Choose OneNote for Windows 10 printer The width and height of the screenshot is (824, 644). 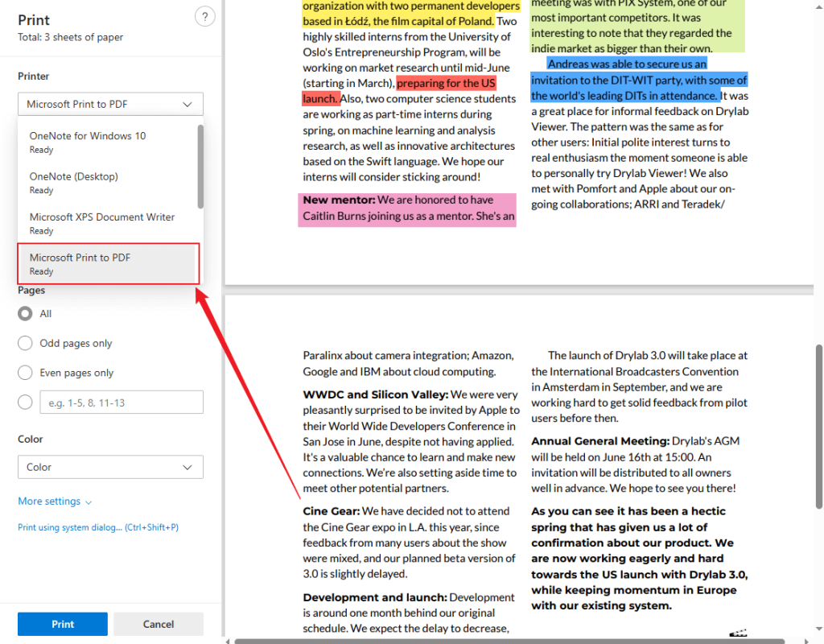(87, 142)
